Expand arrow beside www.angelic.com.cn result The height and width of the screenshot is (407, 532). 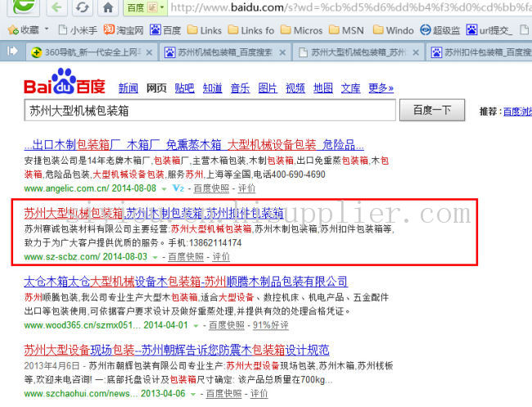pyautogui.click(x=165, y=188)
